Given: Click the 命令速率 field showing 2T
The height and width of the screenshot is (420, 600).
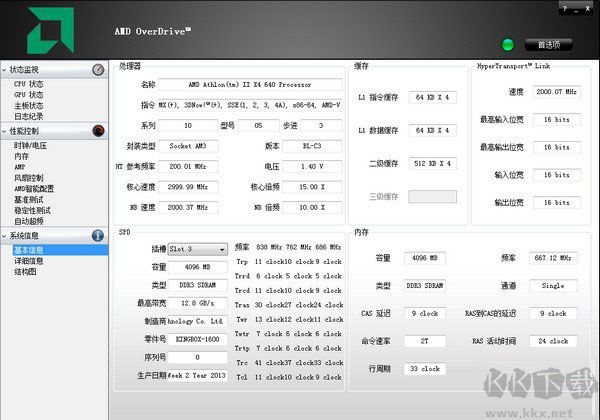Looking at the screenshot, I should (425, 341).
